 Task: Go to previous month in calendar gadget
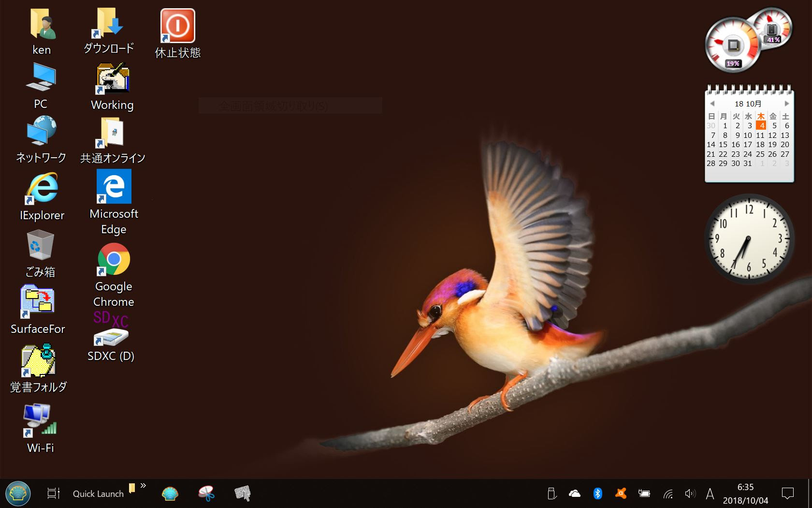click(712, 104)
